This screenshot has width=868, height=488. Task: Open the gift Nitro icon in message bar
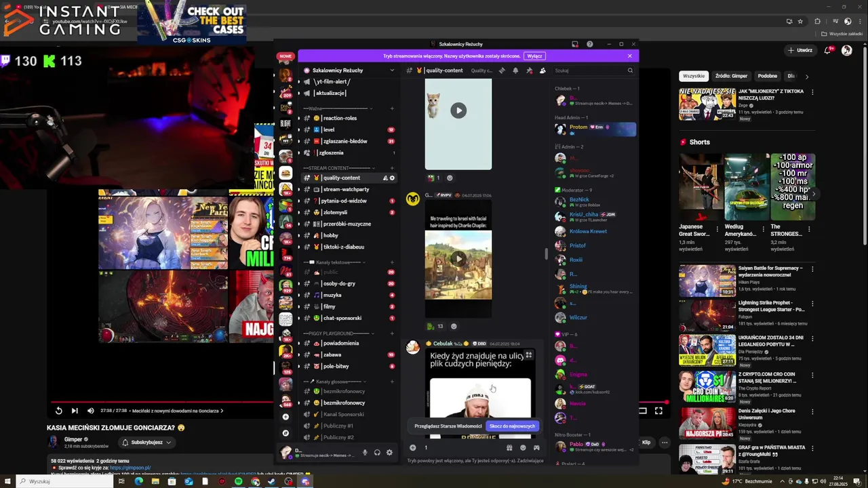coord(509,447)
